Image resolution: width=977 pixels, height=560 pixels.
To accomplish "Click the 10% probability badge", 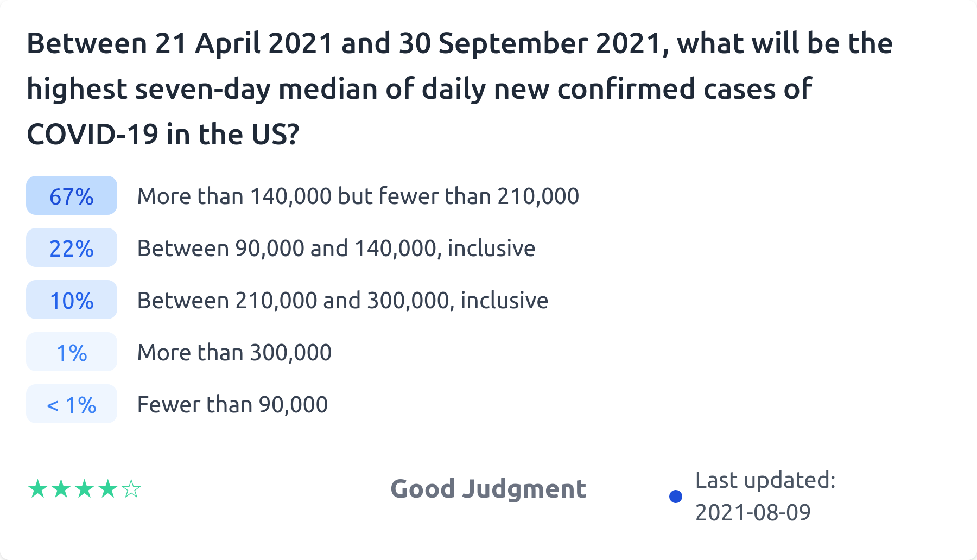I will point(72,300).
